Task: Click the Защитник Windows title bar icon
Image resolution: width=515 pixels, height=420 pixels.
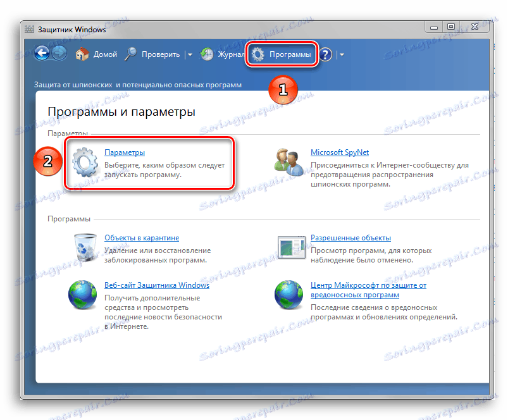Action: click(29, 29)
